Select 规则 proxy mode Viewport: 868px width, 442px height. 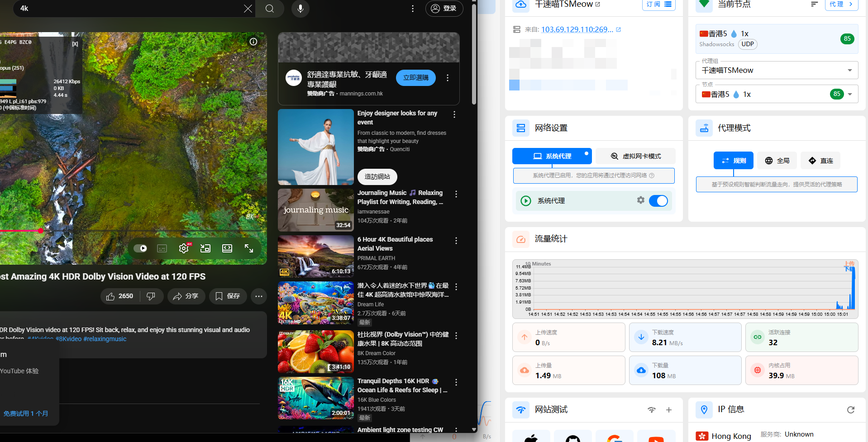tap(734, 161)
